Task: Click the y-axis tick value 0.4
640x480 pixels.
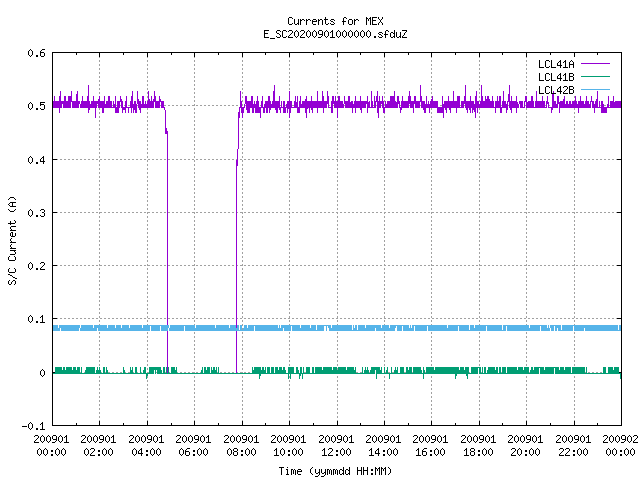Action: (36, 160)
